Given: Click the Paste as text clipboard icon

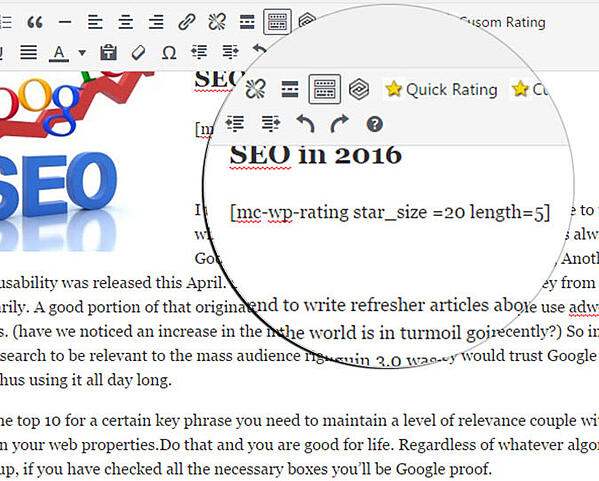Looking at the screenshot, I should [108, 52].
